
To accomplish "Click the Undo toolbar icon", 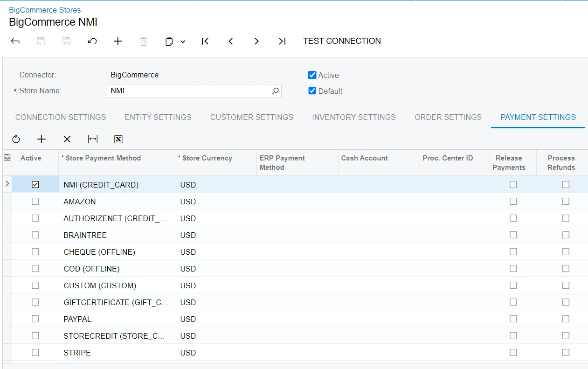I will [x=92, y=41].
